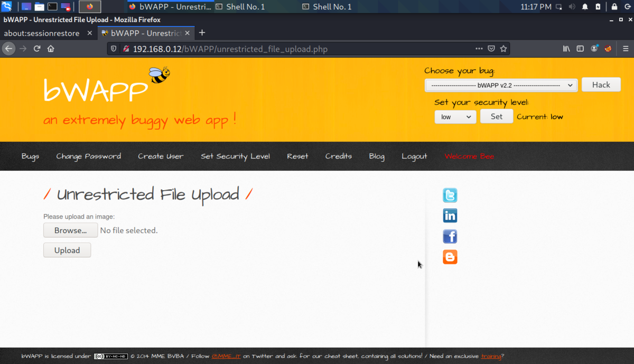Click the FoxyProxy extension icon
Screen dimensions: 634x364
tap(608, 49)
